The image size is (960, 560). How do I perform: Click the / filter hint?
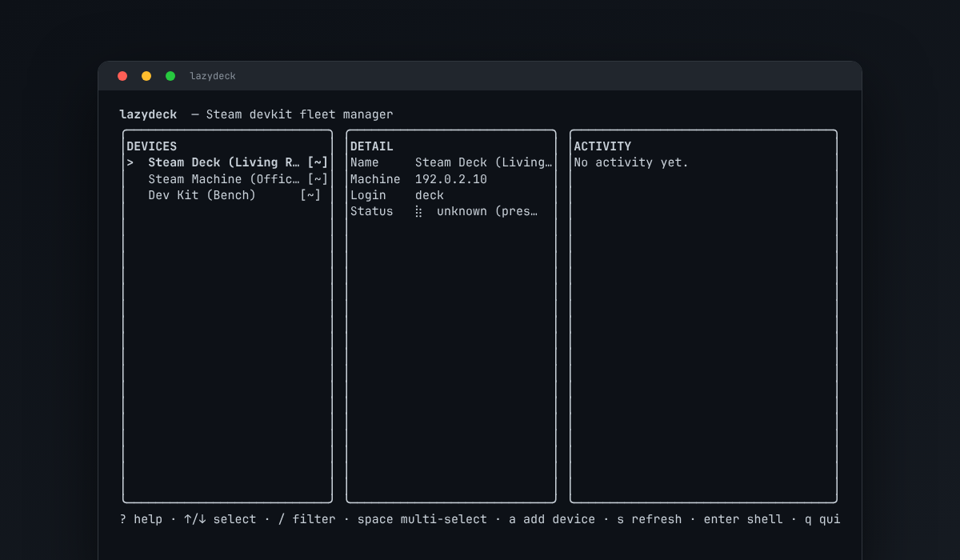(306, 519)
